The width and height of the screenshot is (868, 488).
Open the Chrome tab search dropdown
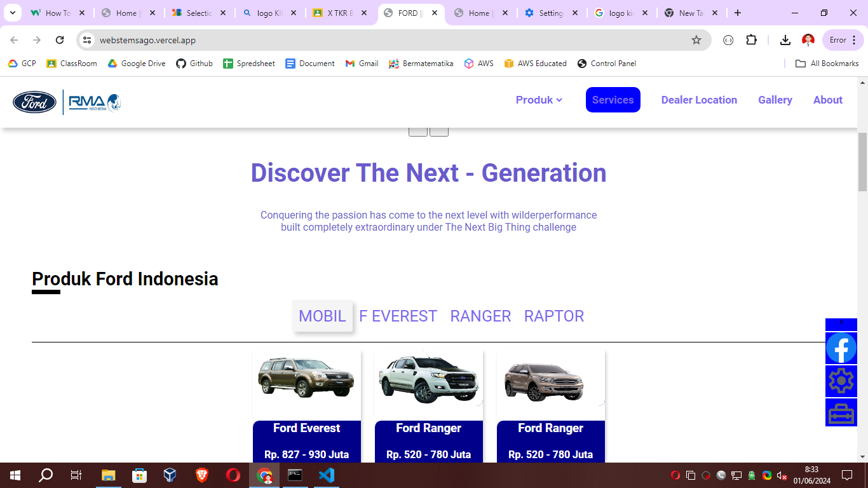[x=12, y=13]
